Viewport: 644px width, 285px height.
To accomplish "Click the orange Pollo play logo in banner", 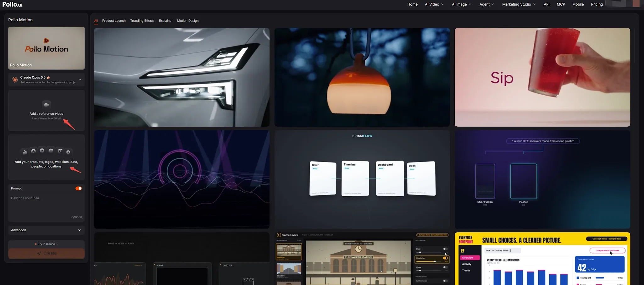I will pyautogui.click(x=46, y=41).
